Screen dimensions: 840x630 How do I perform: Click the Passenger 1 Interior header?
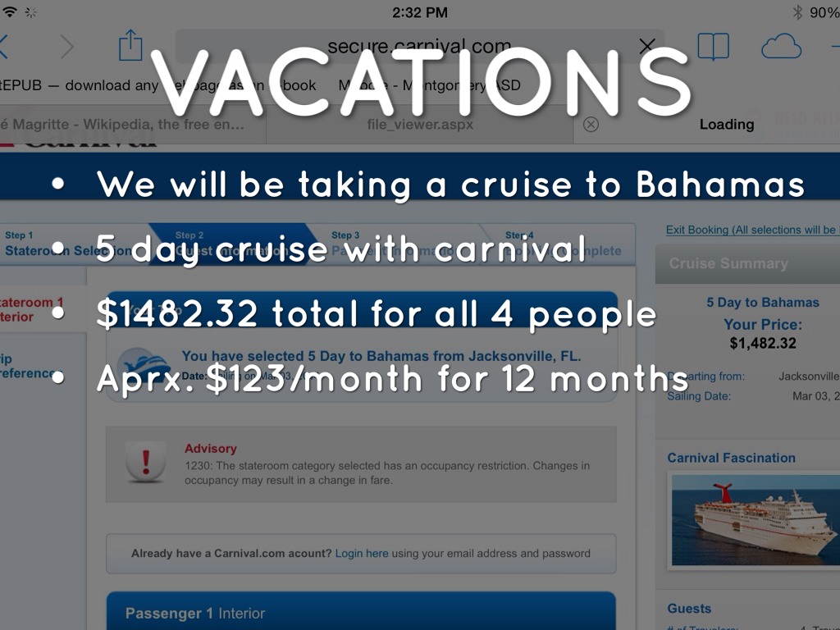[195, 613]
